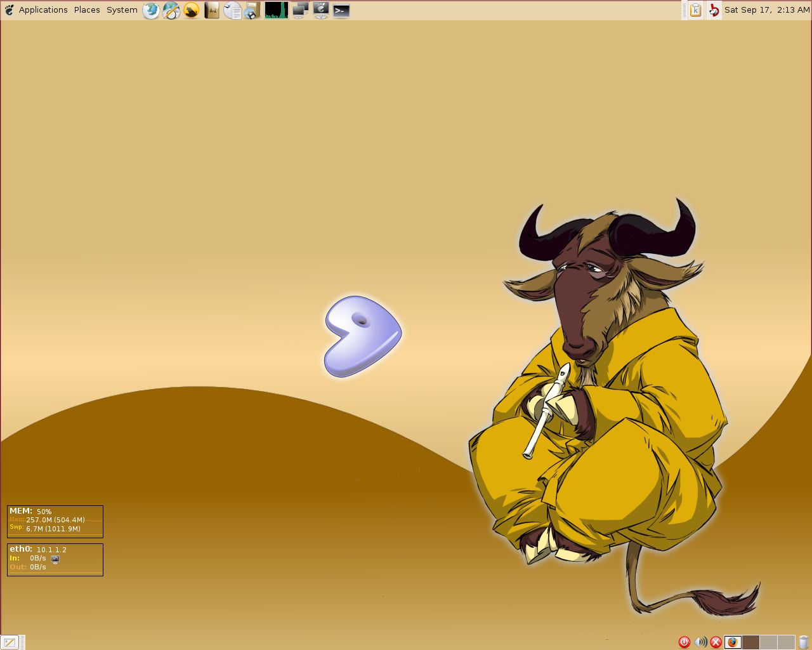Open the Klipper clipboard tray icon
Viewport: 812px width, 650px height.
(696, 10)
